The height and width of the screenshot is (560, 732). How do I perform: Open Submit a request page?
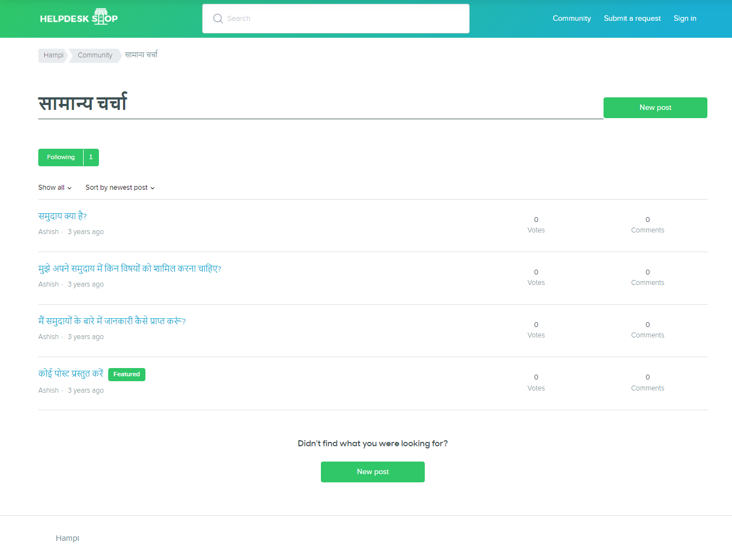point(632,19)
